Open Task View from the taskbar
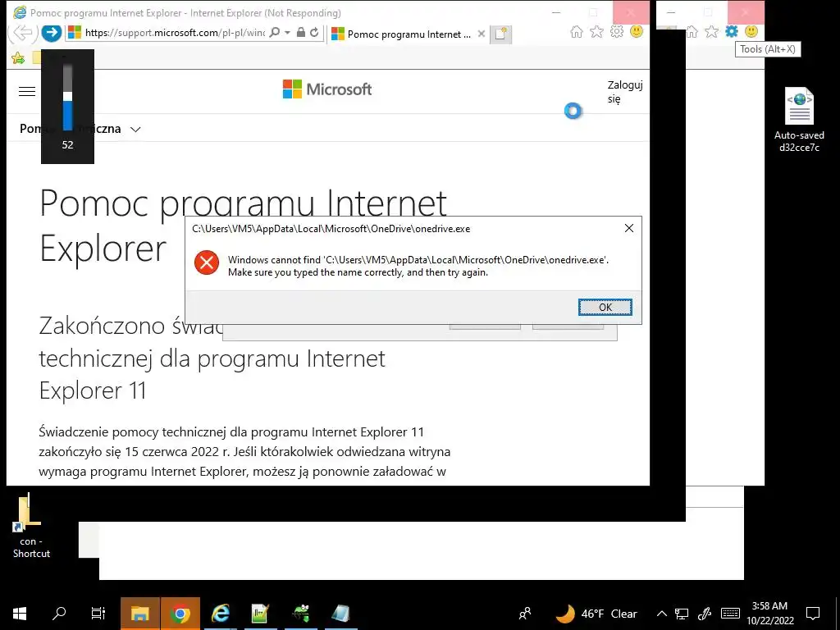The width and height of the screenshot is (840, 630). point(98,614)
